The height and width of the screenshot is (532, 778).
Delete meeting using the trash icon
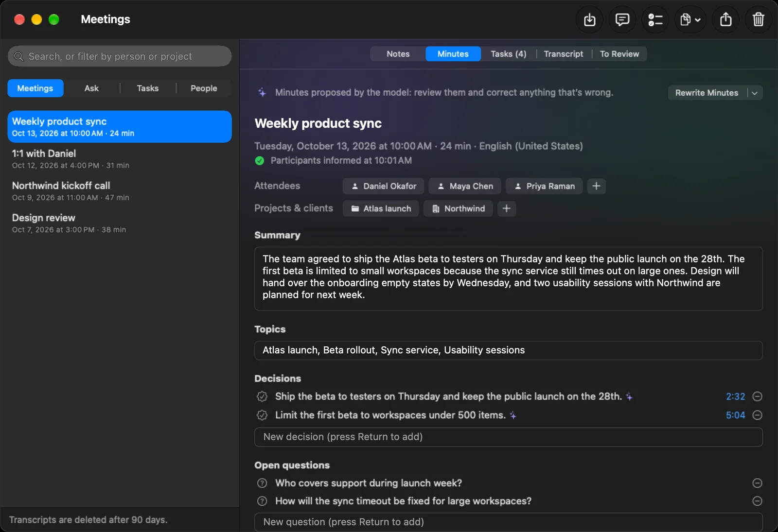(x=759, y=19)
